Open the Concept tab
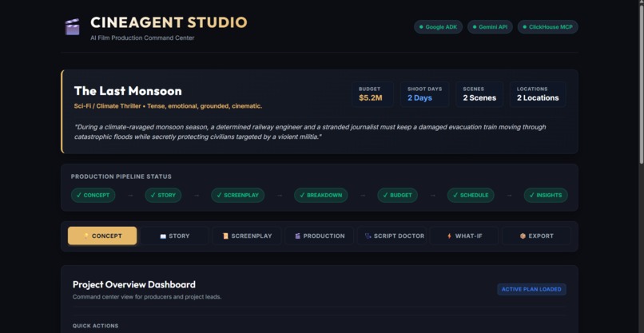Viewport: 644px width, 333px height. (102, 236)
